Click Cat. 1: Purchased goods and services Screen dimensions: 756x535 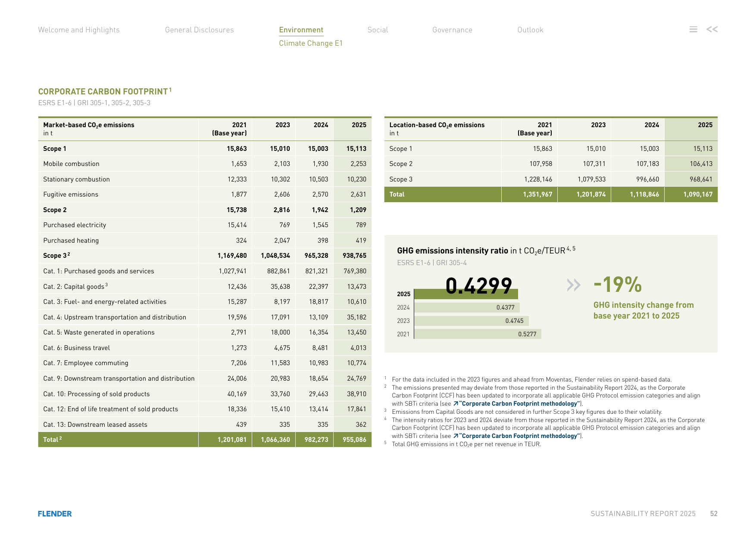coord(99,271)
